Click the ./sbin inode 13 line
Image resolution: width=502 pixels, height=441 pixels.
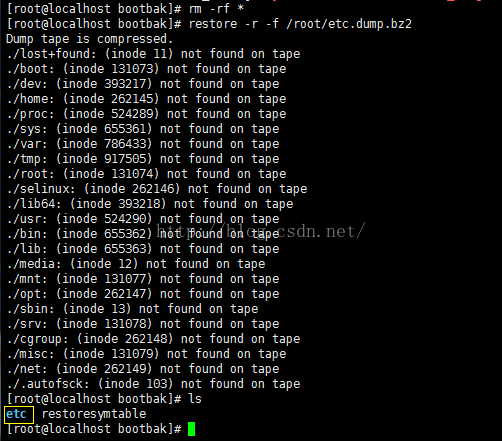(x=132, y=309)
